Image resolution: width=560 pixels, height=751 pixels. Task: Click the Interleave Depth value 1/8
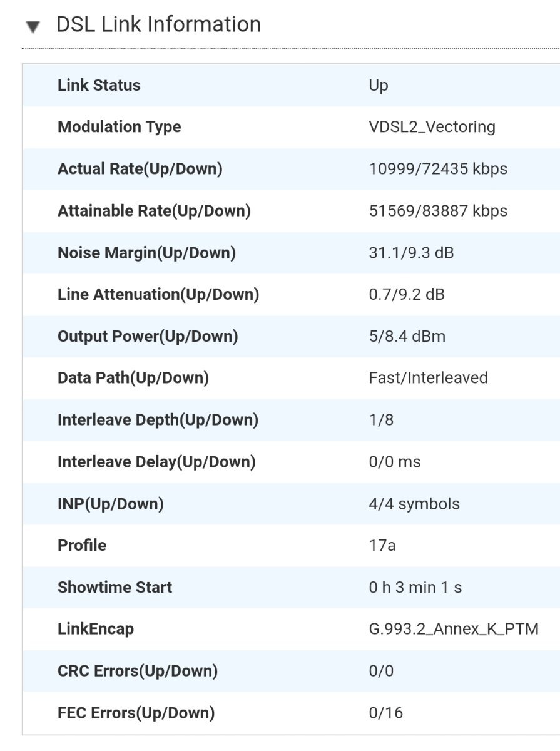[381, 420]
